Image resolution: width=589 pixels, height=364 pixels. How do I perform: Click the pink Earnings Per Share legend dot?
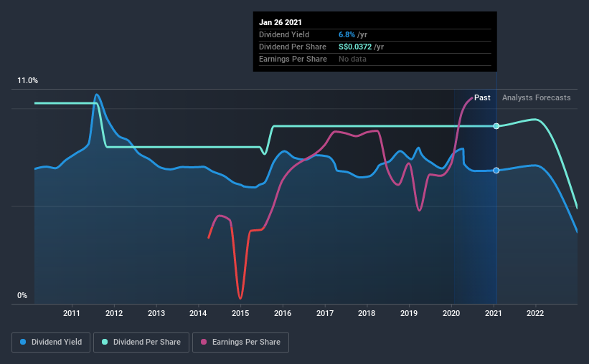[x=204, y=342]
